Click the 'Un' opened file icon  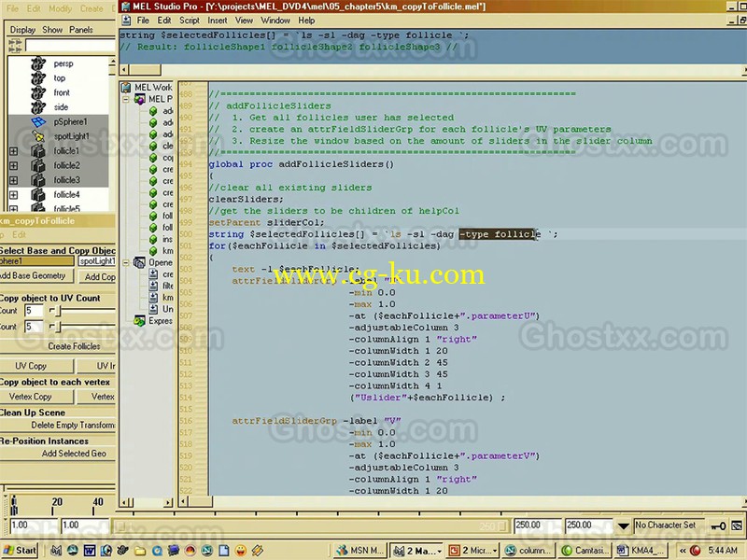point(153,309)
